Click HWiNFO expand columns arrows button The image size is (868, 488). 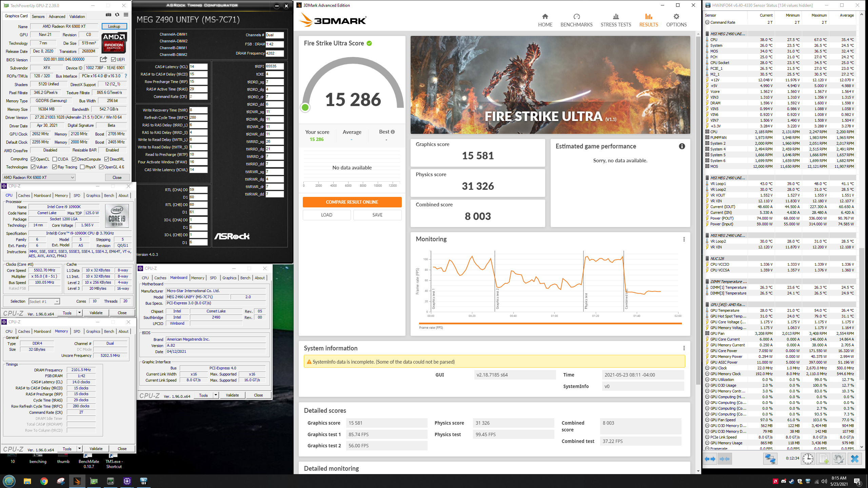pos(710,459)
